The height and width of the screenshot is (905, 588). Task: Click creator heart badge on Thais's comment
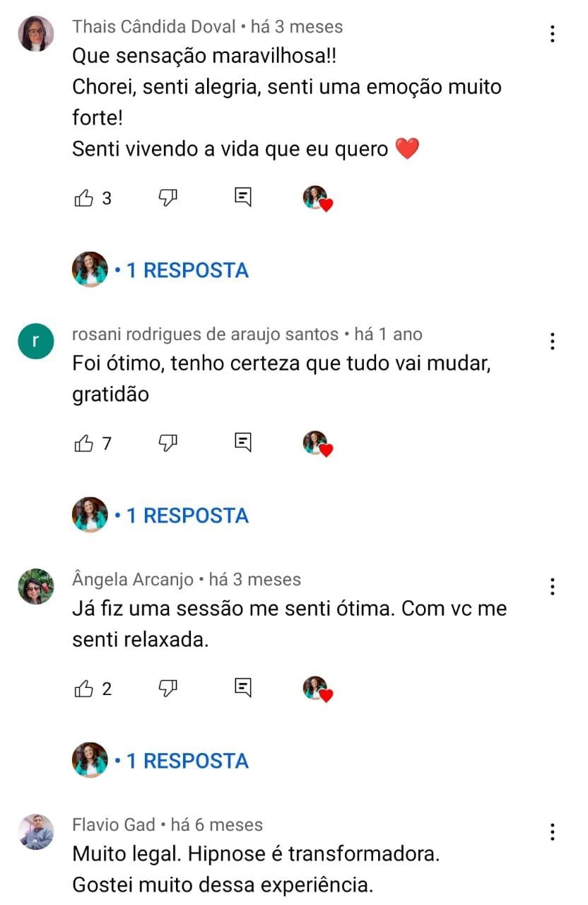click(318, 199)
